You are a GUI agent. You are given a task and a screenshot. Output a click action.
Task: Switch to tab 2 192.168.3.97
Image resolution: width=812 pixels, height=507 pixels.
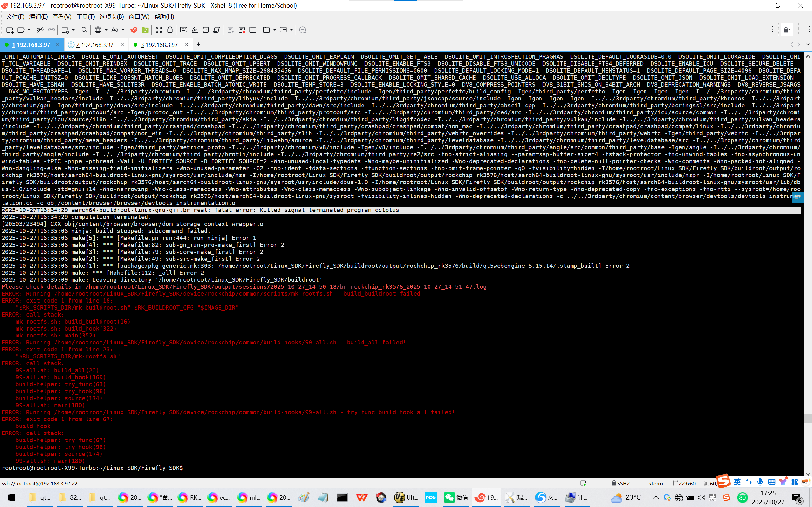click(x=95, y=45)
